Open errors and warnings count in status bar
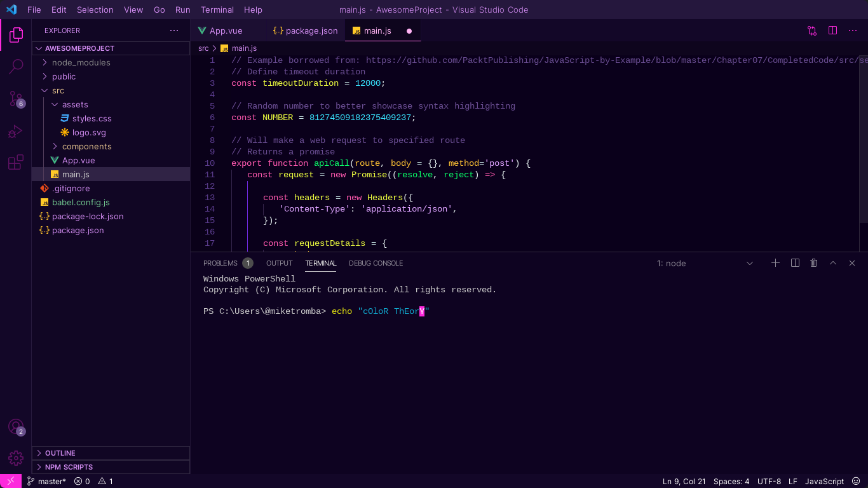The image size is (868, 488). coord(93,481)
